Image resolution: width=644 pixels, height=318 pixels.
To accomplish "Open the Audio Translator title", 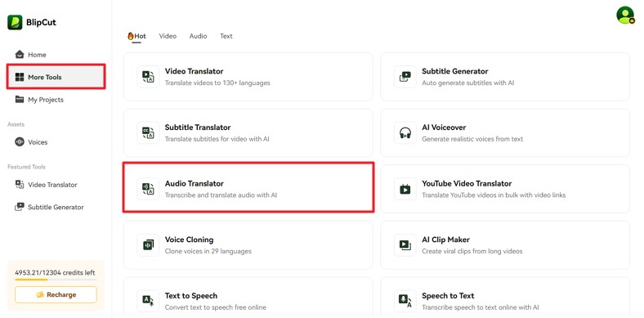I will click(x=194, y=184).
